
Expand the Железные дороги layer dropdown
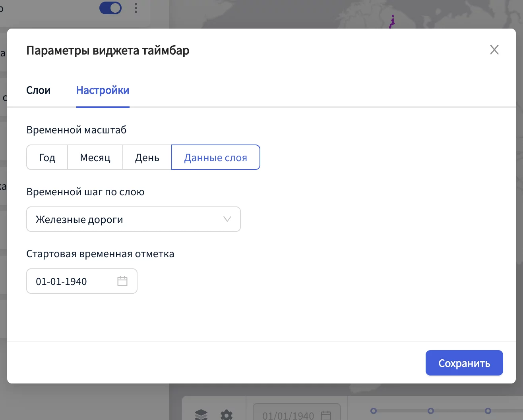pos(133,219)
